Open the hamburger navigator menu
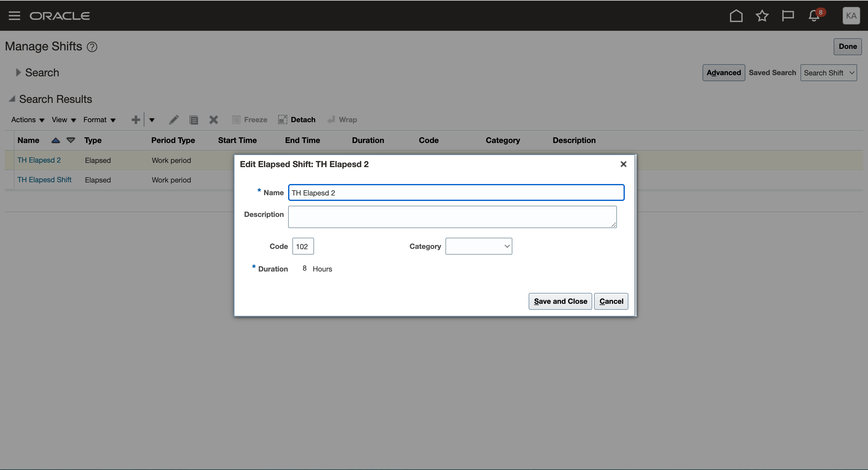Image resolution: width=868 pixels, height=470 pixels. click(x=14, y=16)
